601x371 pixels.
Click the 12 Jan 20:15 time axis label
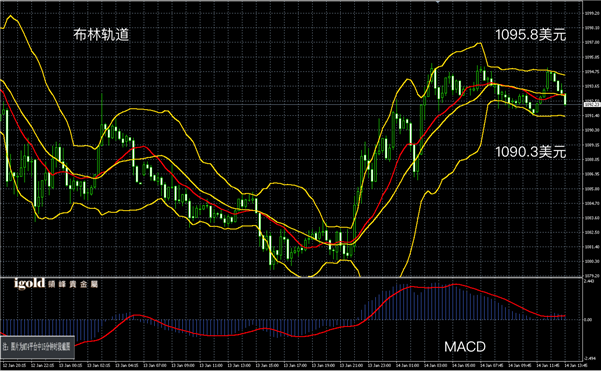(x=12, y=366)
